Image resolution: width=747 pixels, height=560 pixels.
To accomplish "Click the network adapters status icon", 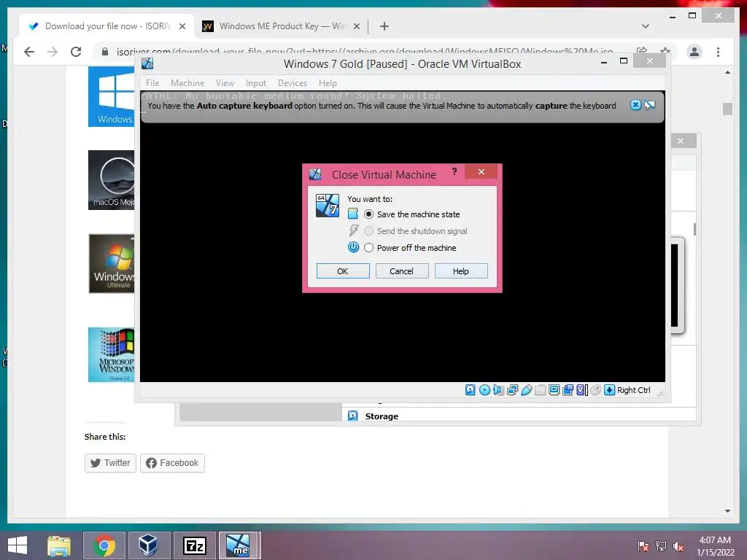I will tap(512, 390).
